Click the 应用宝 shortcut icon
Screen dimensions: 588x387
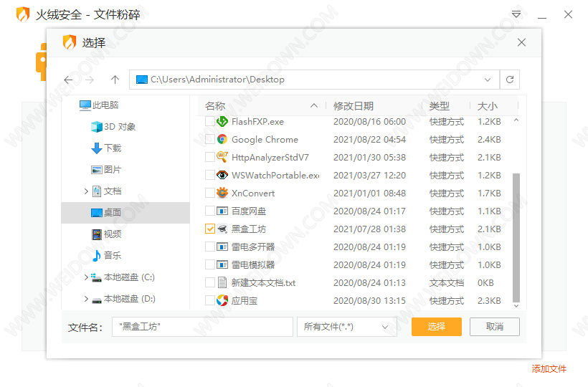click(222, 301)
